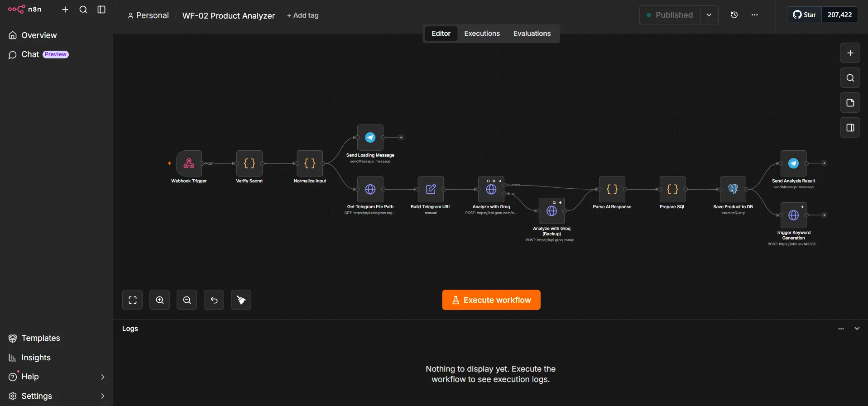This screenshot has height=406, width=868.
Task: Toggle the side panel button on the canvas
Action: [x=850, y=128]
